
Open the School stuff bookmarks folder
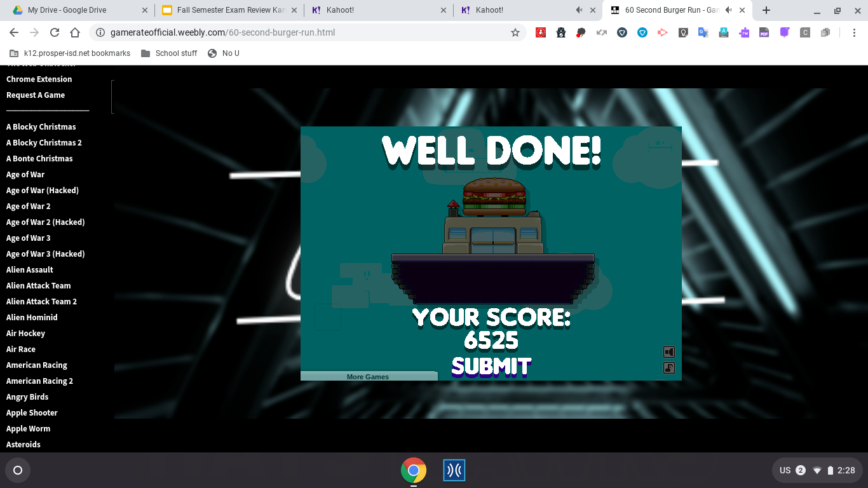(x=169, y=53)
